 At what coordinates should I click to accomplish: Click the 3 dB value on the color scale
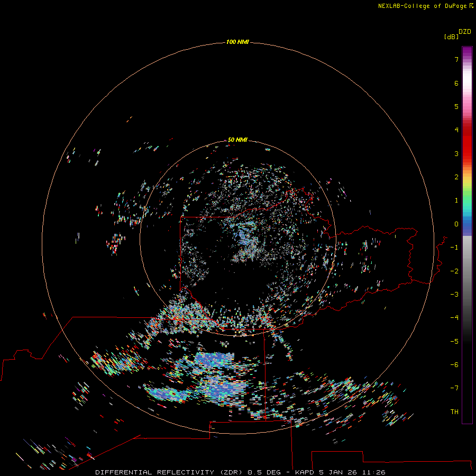coord(456,153)
